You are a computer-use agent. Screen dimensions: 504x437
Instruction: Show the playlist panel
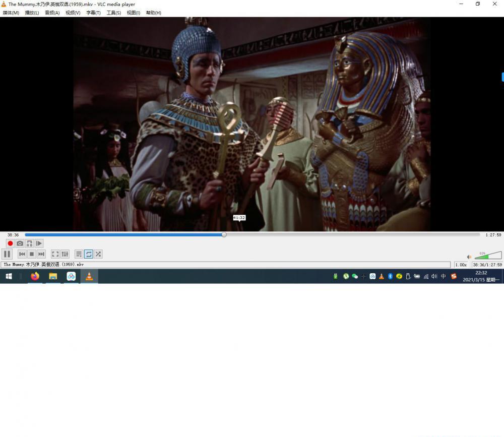79,254
